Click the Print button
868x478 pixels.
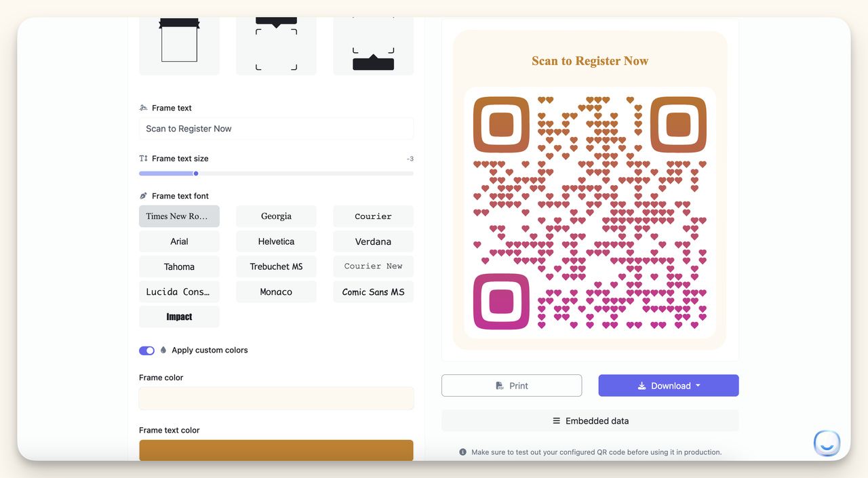(x=511, y=386)
